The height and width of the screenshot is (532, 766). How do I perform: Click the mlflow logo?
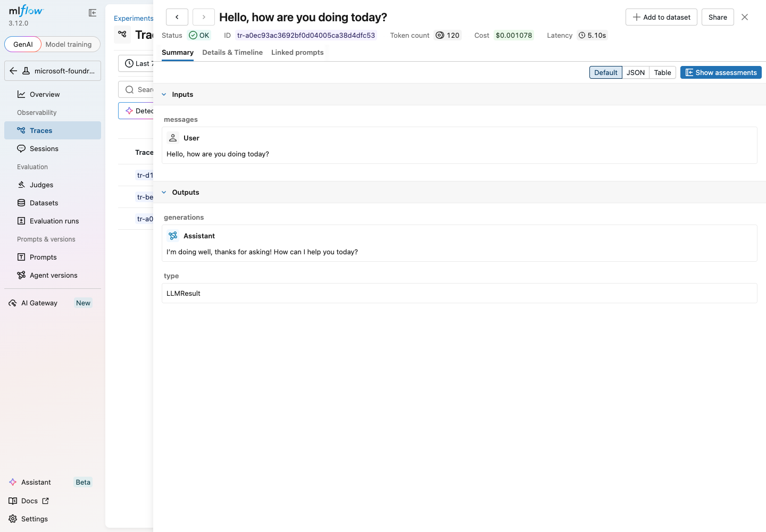(x=26, y=11)
